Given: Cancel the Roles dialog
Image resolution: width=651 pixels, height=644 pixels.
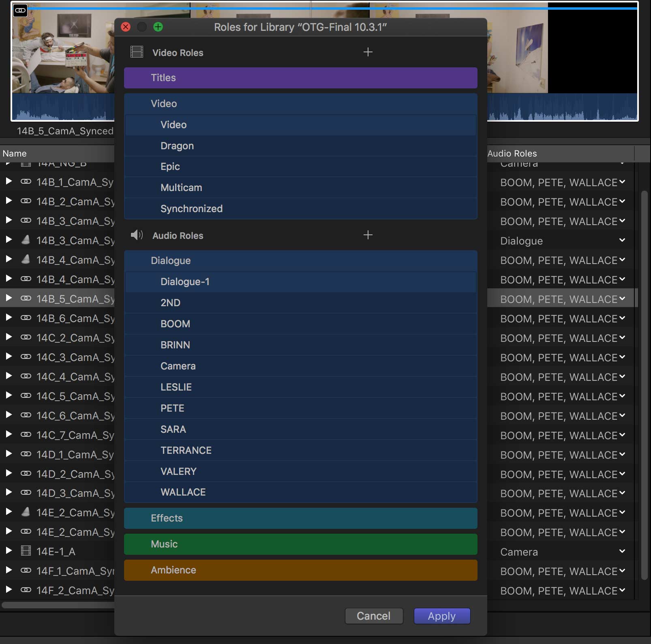Looking at the screenshot, I should (374, 616).
